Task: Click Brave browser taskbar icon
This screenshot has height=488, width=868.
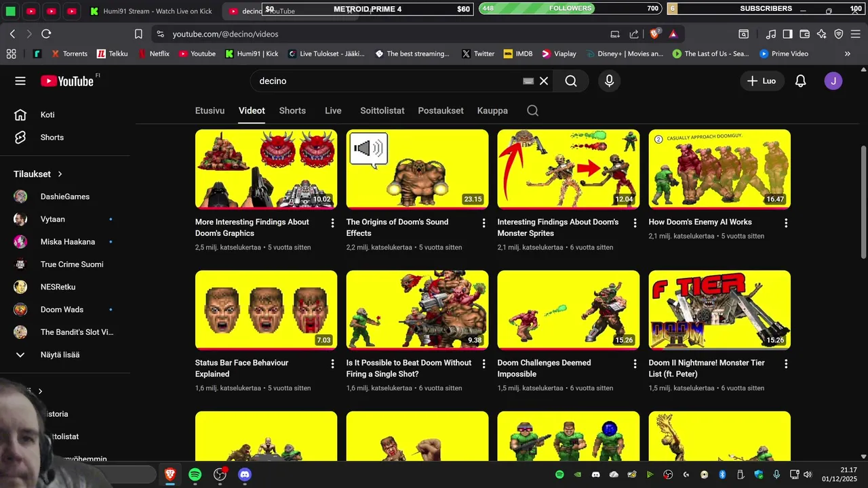Action: (170, 474)
